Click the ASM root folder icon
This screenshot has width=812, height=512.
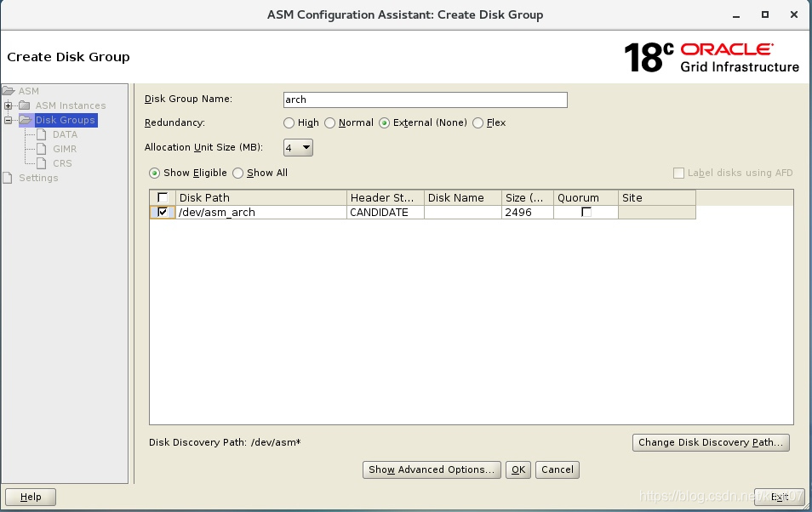(9, 91)
